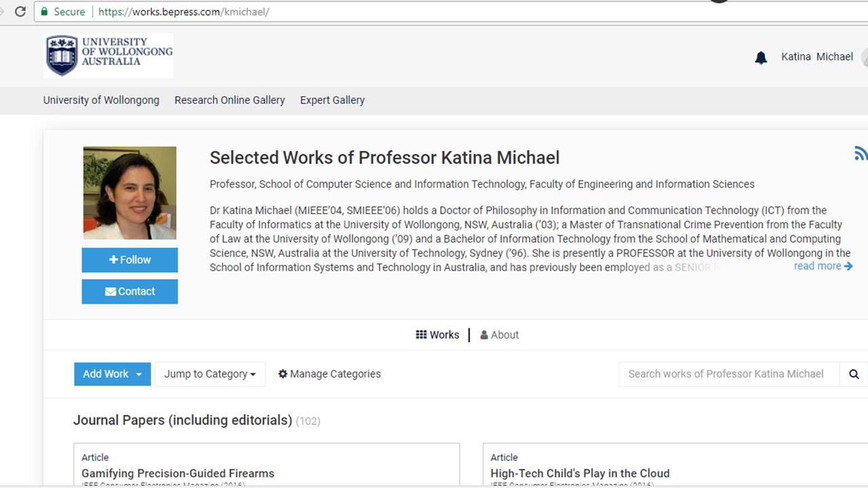Click the Contact button

130,291
